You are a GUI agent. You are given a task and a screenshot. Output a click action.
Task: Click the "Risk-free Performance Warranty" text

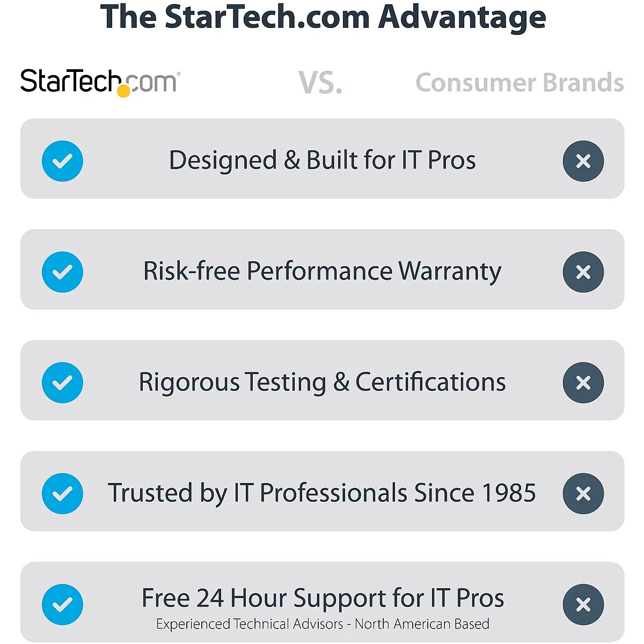click(322, 271)
